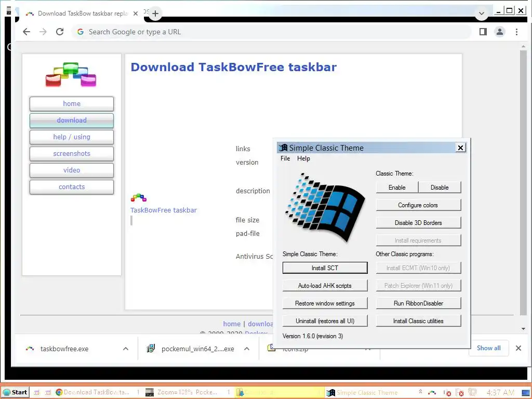Click the page scrollbar down arrow
532x399 pixels.
pyautogui.click(x=523, y=329)
